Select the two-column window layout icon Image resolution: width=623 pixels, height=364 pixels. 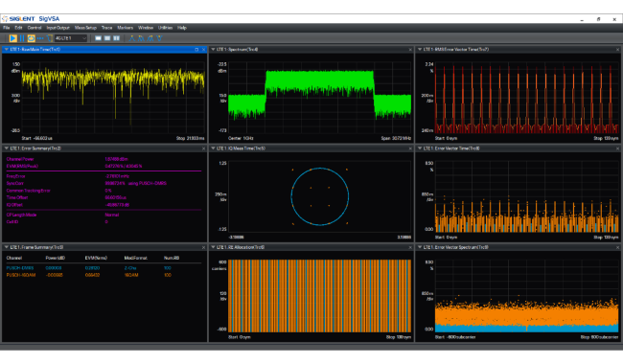[116, 38]
